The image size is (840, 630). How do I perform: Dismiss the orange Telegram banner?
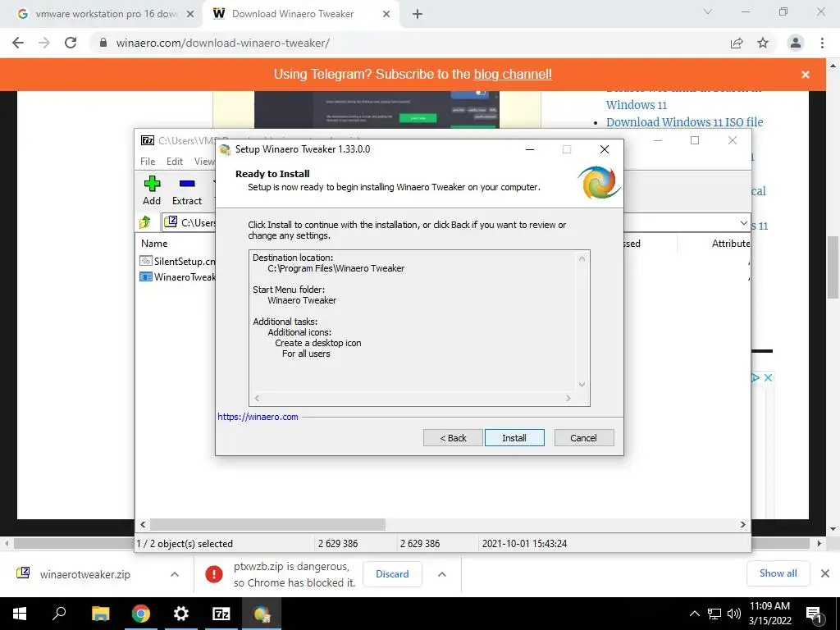(806, 75)
